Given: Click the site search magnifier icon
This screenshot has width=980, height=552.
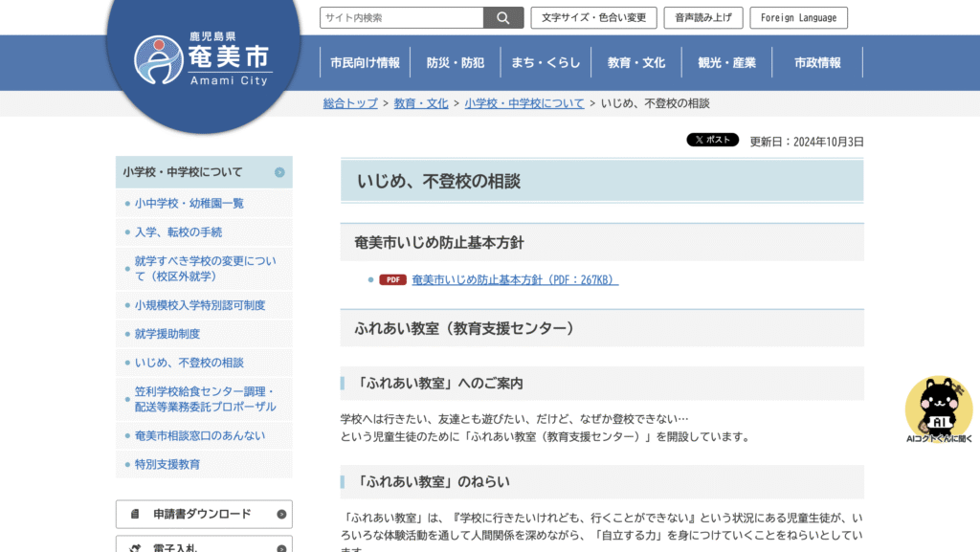Looking at the screenshot, I should (x=502, y=17).
